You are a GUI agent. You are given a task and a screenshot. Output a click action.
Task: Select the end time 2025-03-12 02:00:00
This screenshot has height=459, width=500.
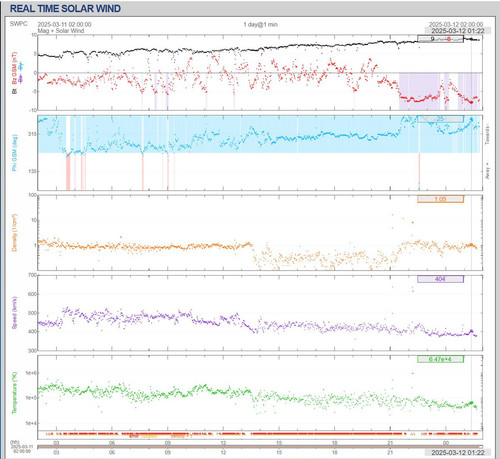click(x=455, y=24)
